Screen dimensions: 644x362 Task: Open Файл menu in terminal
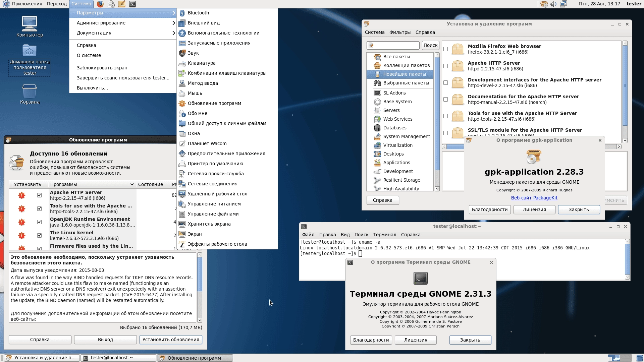pyautogui.click(x=308, y=235)
